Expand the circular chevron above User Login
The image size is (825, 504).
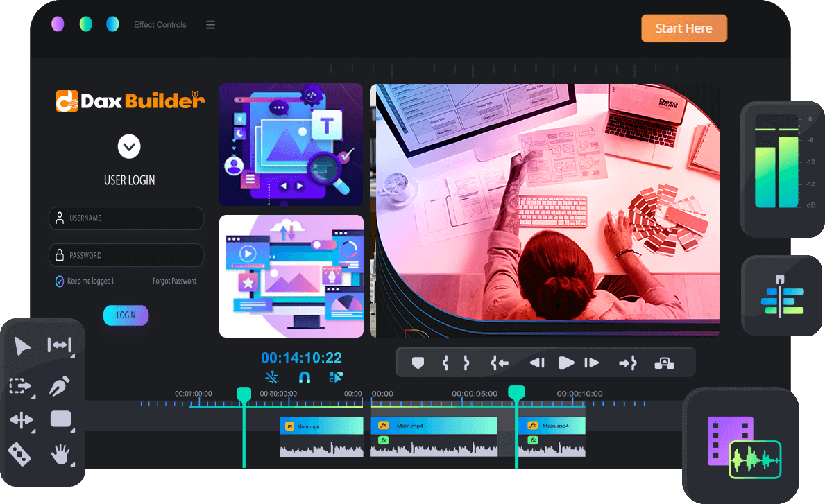click(x=129, y=146)
